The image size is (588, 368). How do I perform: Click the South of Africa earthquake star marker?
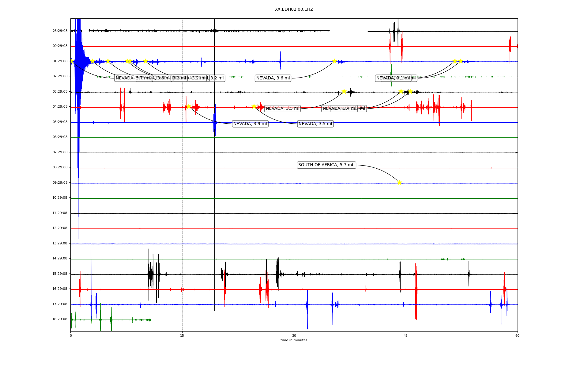pyautogui.click(x=399, y=182)
